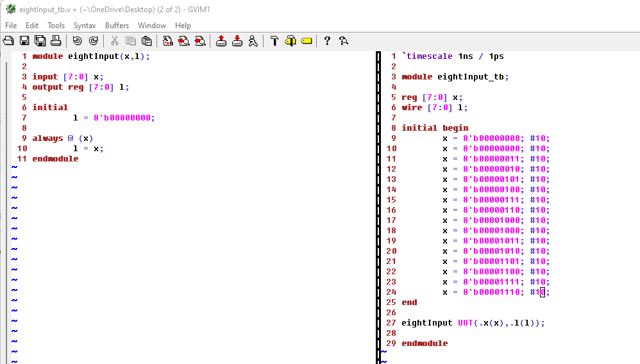Run a Vim script using the running-man icon
Viewport: 640px width, 364px height.
[x=253, y=41]
